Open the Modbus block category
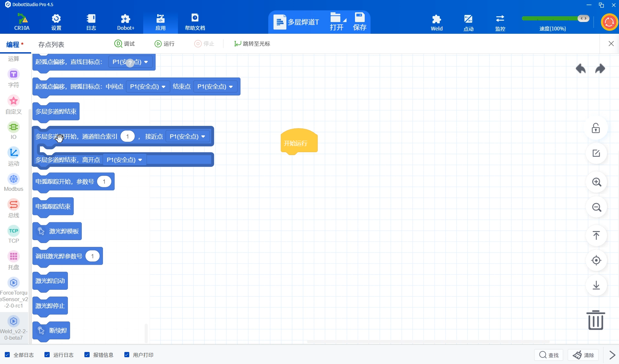619x364 pixels. [14, 183]
